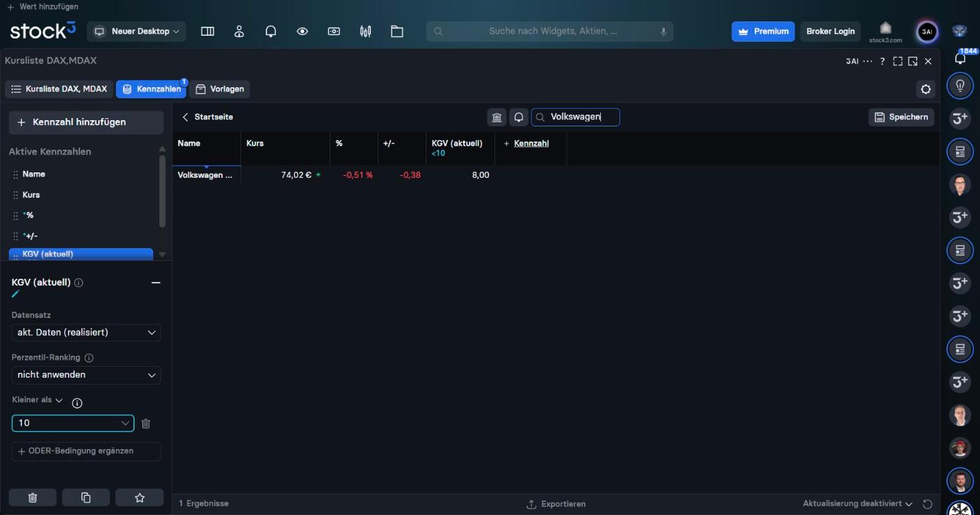
Task: Go back to Startseite
Action: (x=207, y=117)
